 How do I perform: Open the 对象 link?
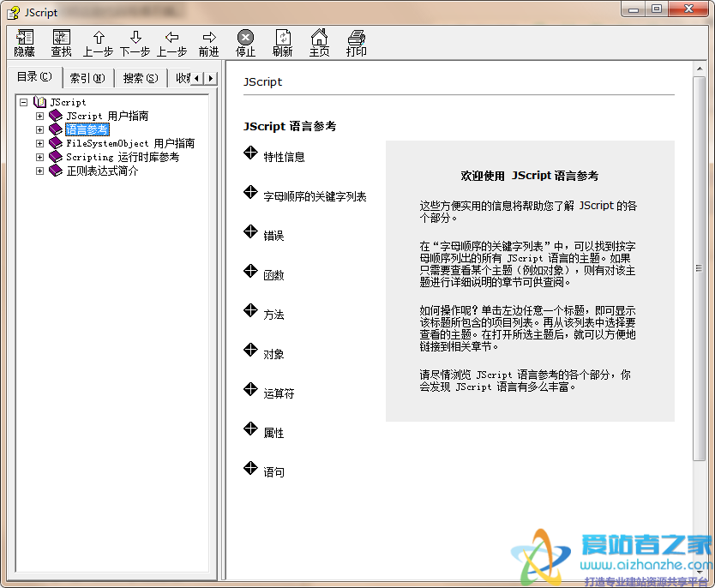[273, 354]
